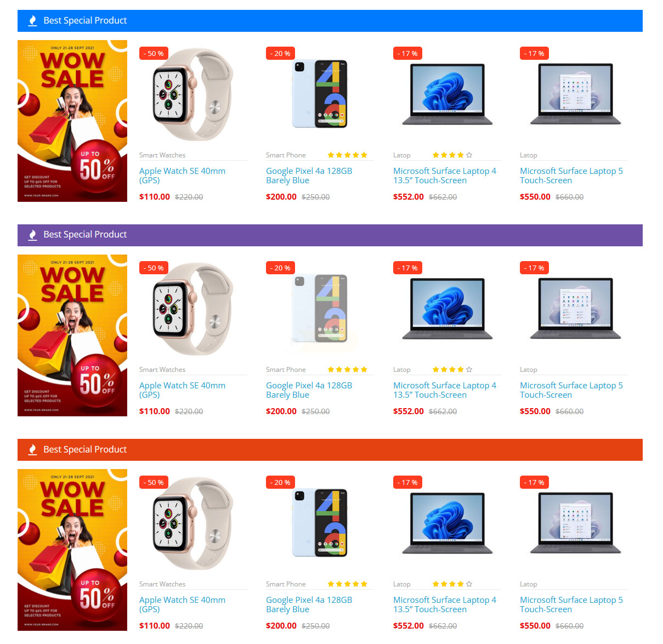
Task: Click star rating of Google Pixel in blue section
Action: (347, 155)
